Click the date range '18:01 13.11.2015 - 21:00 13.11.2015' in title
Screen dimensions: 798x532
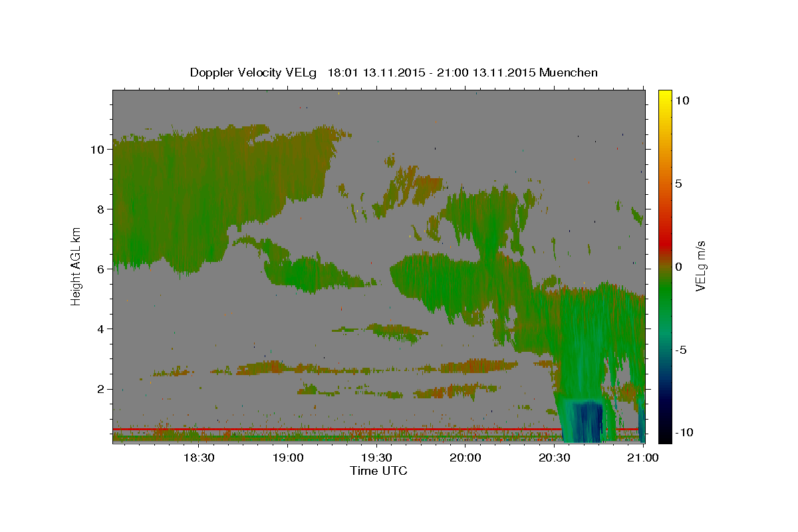point(432,72)
